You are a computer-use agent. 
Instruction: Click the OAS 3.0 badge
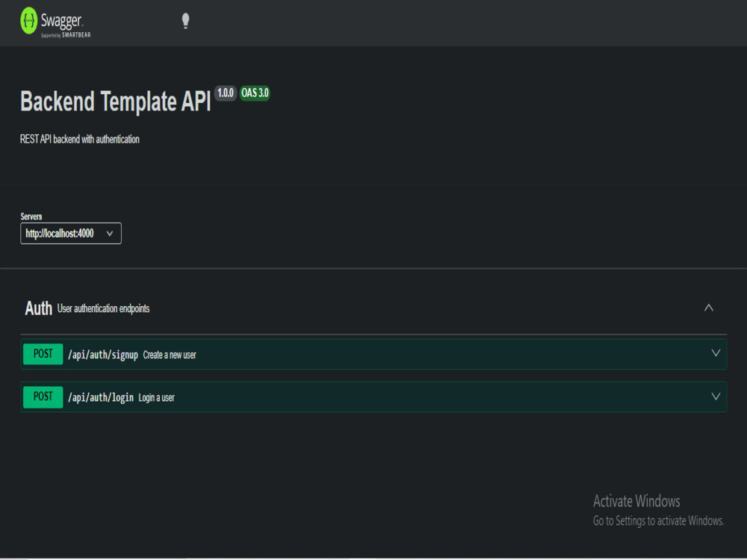click(255, 93)
